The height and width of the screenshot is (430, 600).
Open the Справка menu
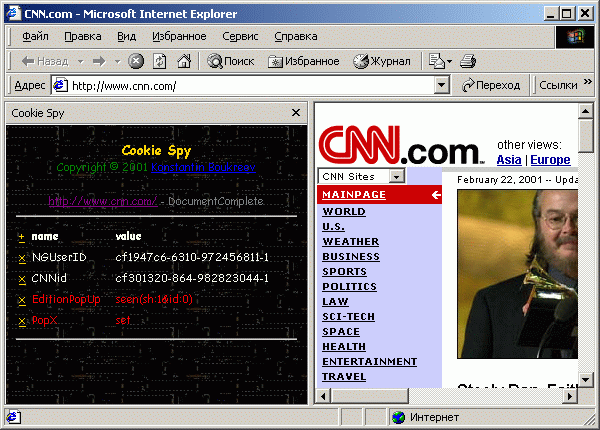296,36
